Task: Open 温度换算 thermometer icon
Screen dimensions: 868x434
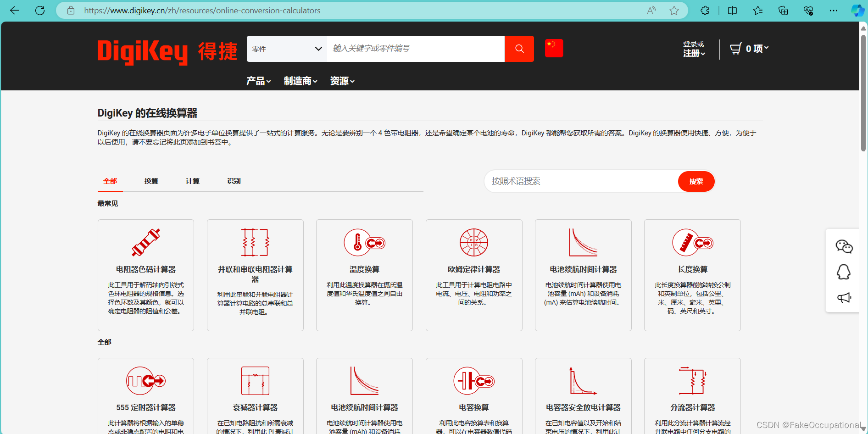Action: [365, 242]
